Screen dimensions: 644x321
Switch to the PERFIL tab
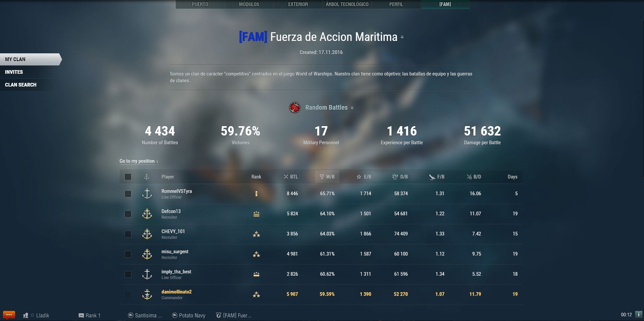[396, 4]
